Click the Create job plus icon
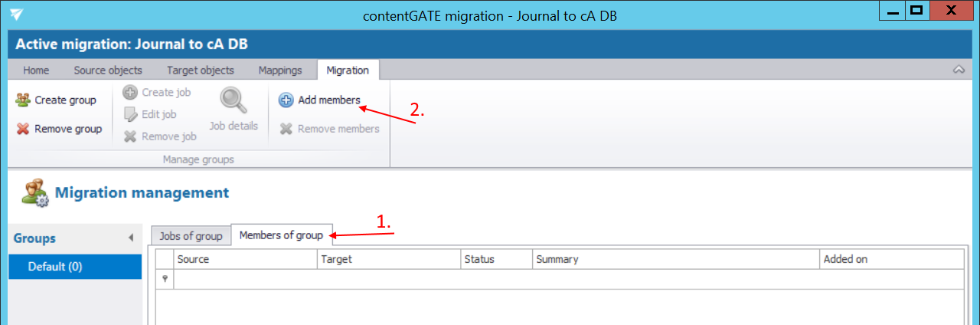Image resolution: width=980 pixels, height=325 pixels. coord(130,93)
